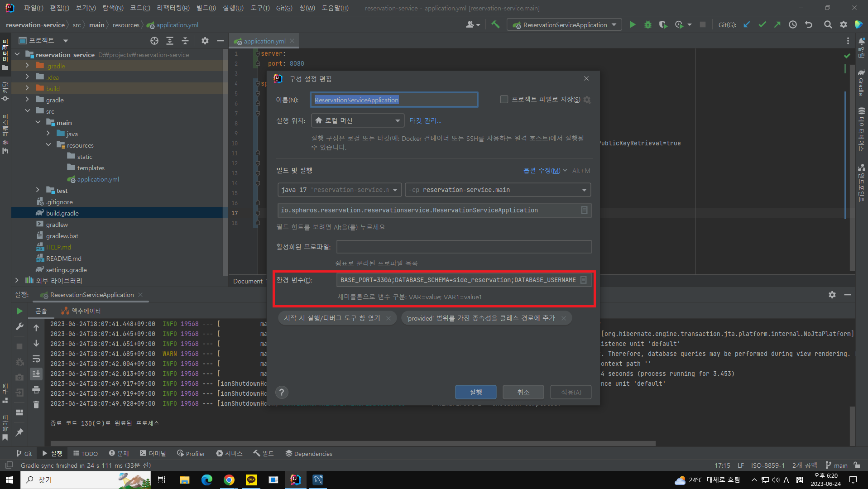
Task: Open Chrome from Windows taskbar
Action: tap(229, 480)
